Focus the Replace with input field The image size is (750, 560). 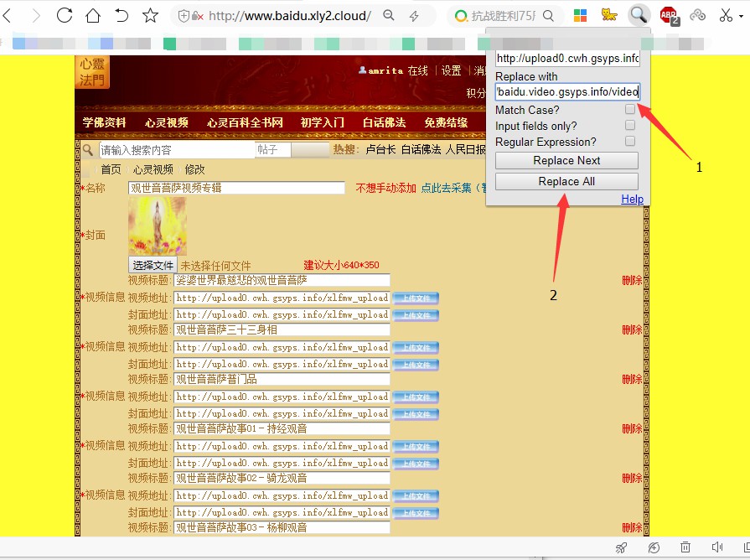point(567,91)
